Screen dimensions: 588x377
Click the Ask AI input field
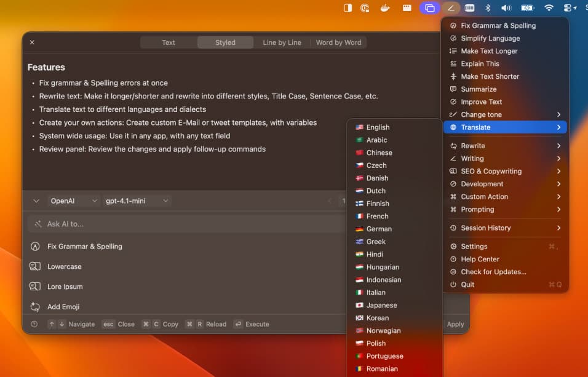click(185, 224)
